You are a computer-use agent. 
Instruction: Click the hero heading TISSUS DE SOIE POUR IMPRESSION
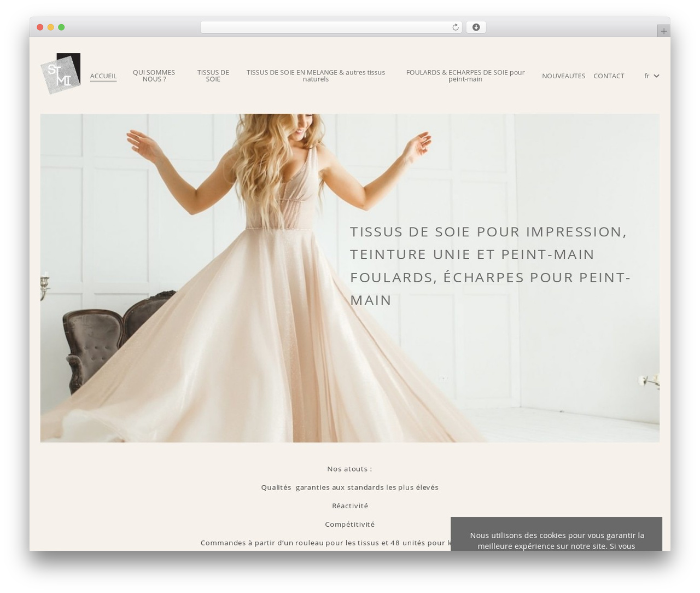click(x=491, y=265)
